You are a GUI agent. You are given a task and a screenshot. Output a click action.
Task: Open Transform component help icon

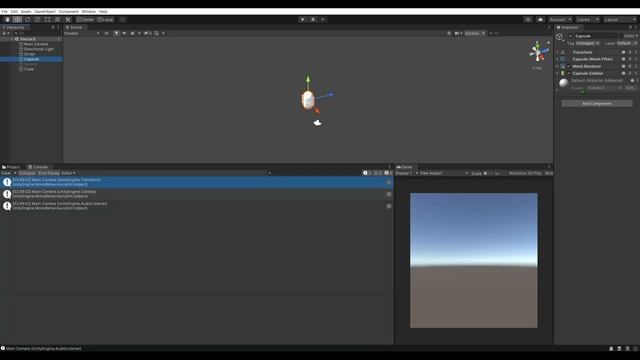(x=623, y=52)
